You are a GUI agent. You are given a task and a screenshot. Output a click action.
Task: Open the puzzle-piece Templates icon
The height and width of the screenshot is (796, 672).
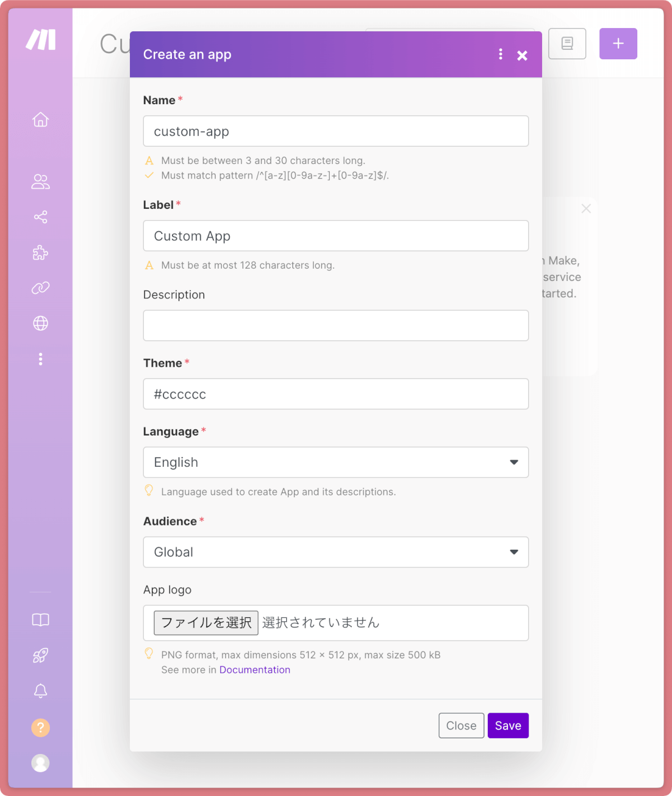click(40, 252)
